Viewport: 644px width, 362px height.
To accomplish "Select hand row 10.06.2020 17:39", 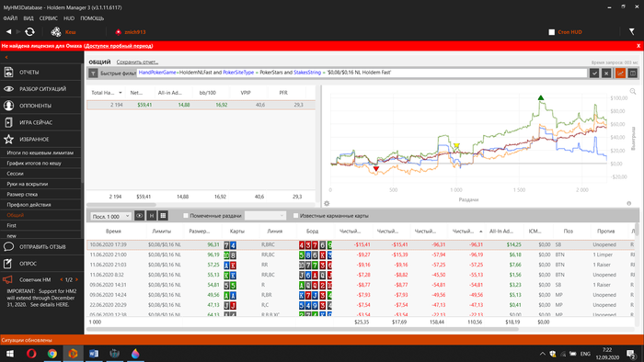I will click(361, 244).
